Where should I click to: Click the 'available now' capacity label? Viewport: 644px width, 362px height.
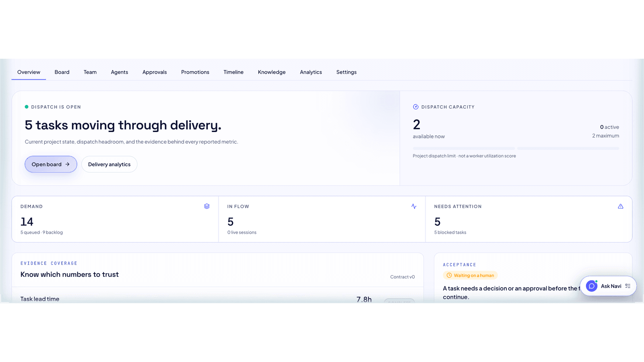coord(429,136)
